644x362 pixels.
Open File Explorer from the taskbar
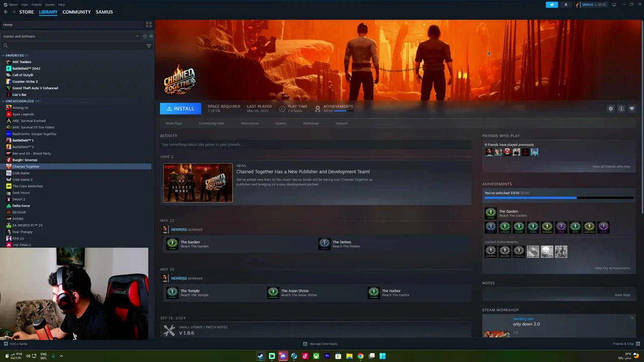pyautogui.click(x=349, y=356)
